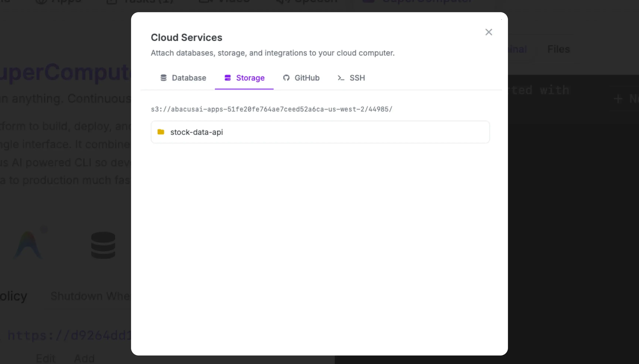Click the Cloud Services heading
The height and width of the screenshot is (364, 639).
[x=186, y=37]
